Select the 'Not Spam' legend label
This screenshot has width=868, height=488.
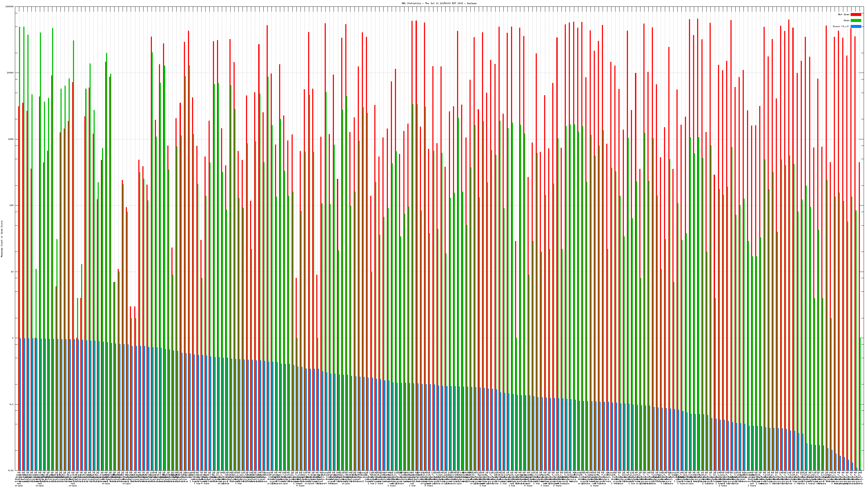(844, 14)
